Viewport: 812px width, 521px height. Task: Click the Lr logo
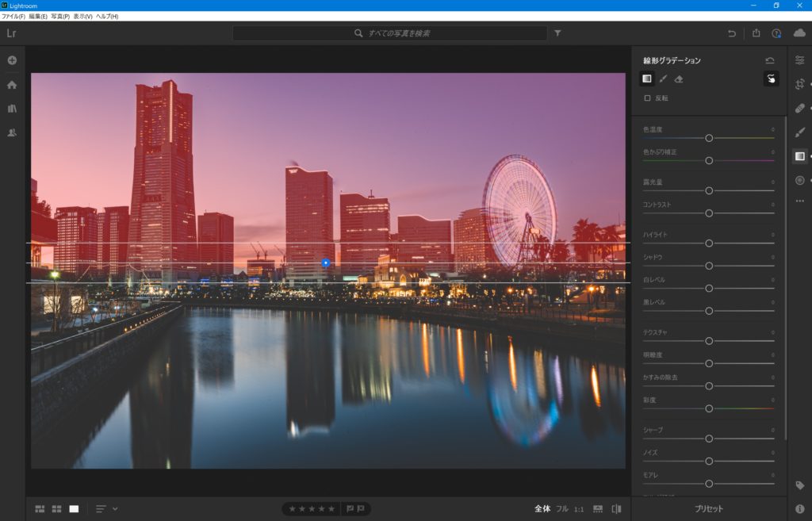(11, 33)
